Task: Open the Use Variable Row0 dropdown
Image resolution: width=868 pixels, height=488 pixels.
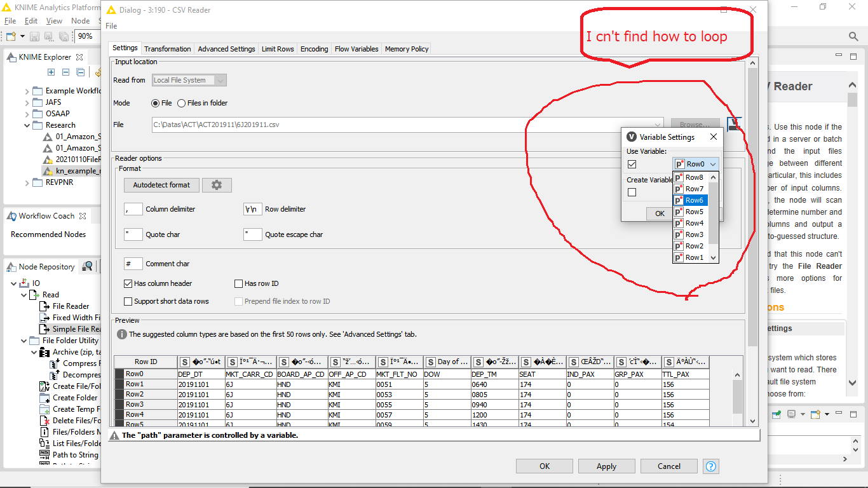Action: tap(696, 164)
